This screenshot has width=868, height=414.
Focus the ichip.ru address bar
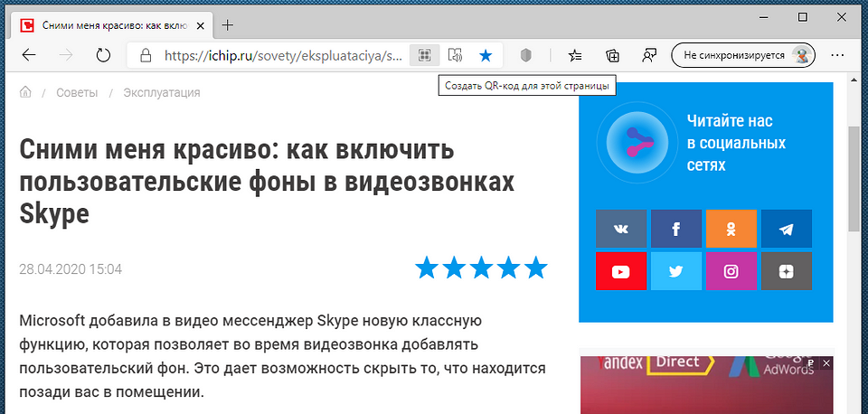click(284, 55)
